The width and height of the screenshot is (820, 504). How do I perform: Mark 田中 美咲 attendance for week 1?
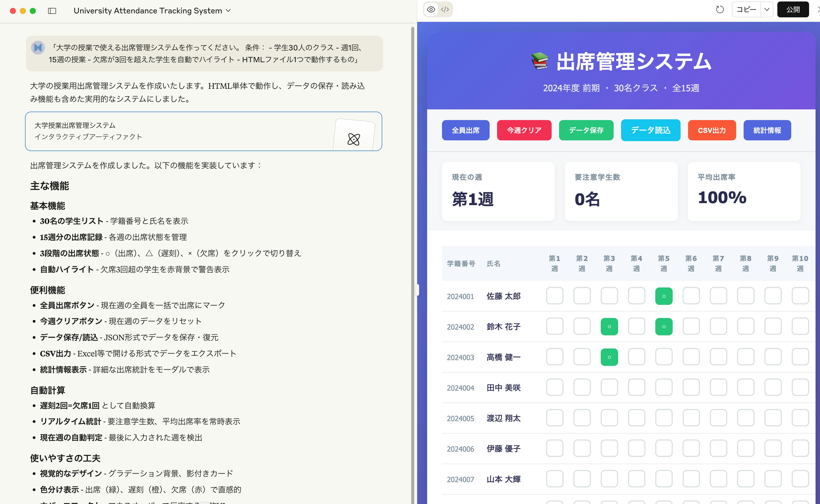pos(555,388)
